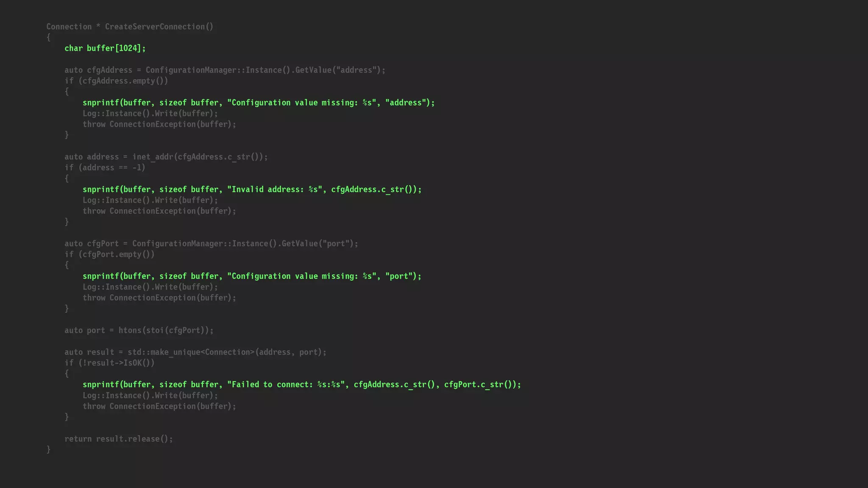The image size is (868, 488).
Task: Click the snprintf line ending with "port");
Action: tap(252, 276)
